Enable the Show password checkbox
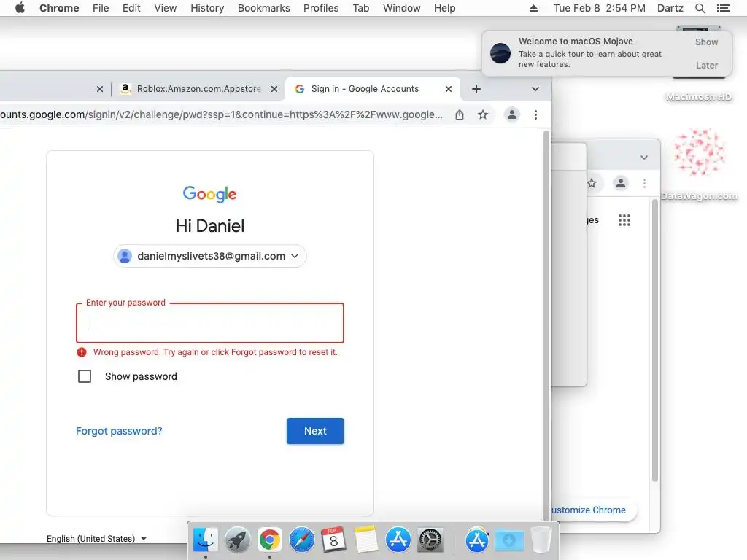The image size is (747, 560). pos(85,376)
